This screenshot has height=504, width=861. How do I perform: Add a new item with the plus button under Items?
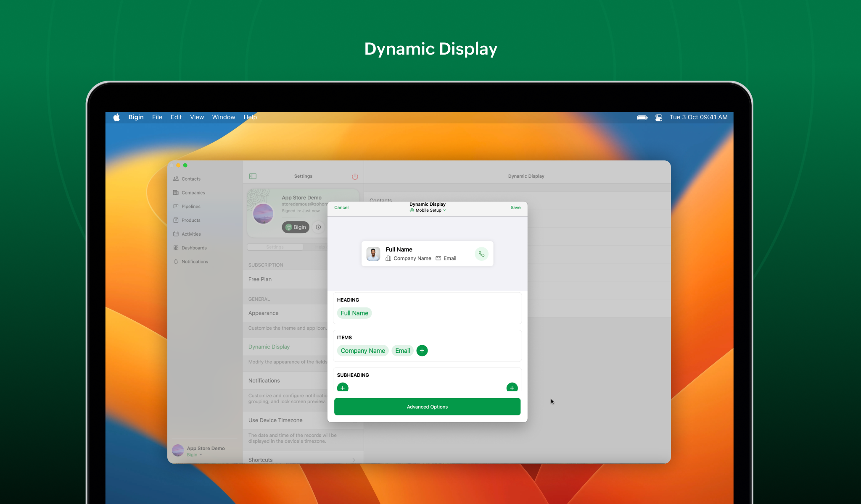(x=422, y=350)
